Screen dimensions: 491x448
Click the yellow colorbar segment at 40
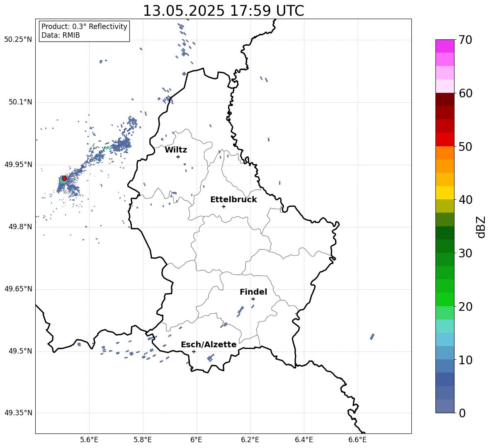[x=445, y=193]
